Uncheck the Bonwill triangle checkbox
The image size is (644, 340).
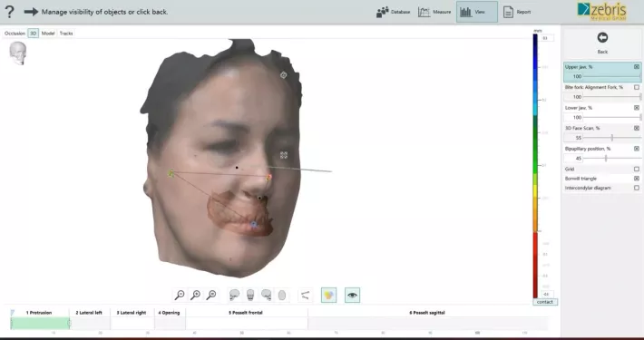tap(637, 179)
